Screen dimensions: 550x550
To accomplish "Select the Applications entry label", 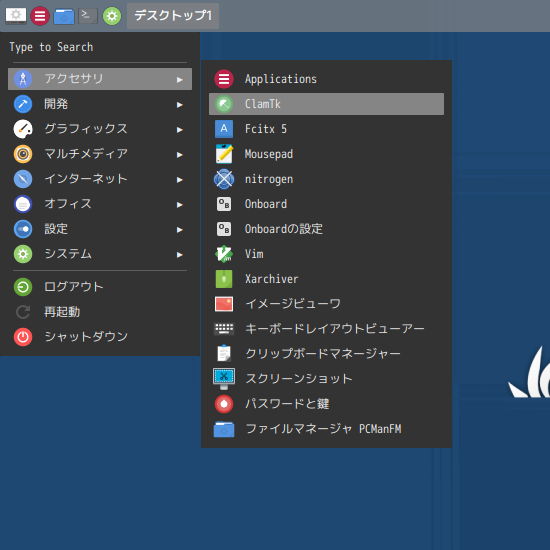I will coord(281,79).
